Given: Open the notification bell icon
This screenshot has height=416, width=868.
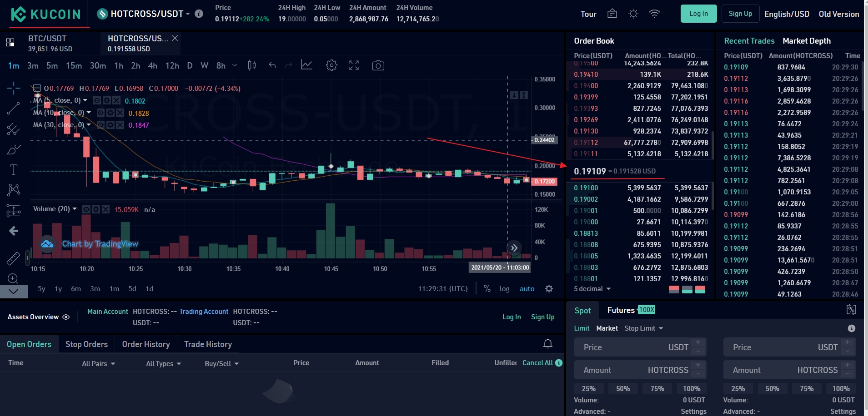Looking at the screenshot, I should [x=548, y=344].
